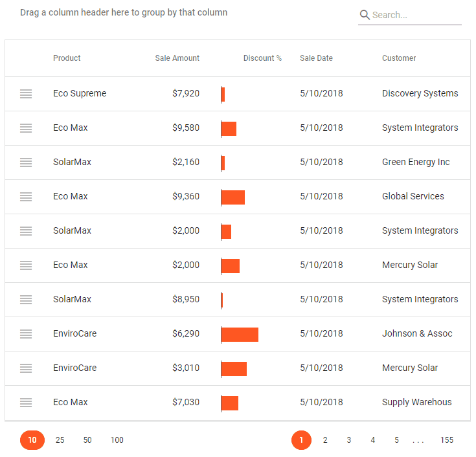The width and height of the screenshot is (476, 457).
Task: Click the search magnifier icon
Action: (x=365, y=15)
